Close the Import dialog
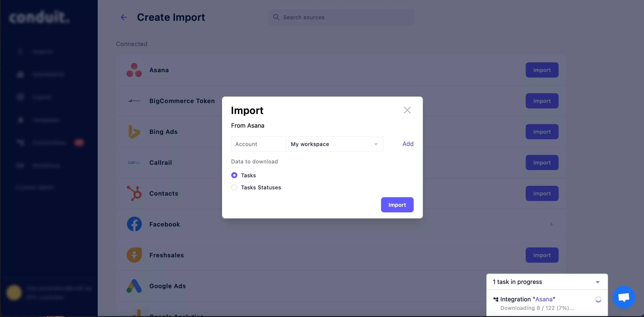The height and width of the screenshot is (317, 644). tap(407, 110)
